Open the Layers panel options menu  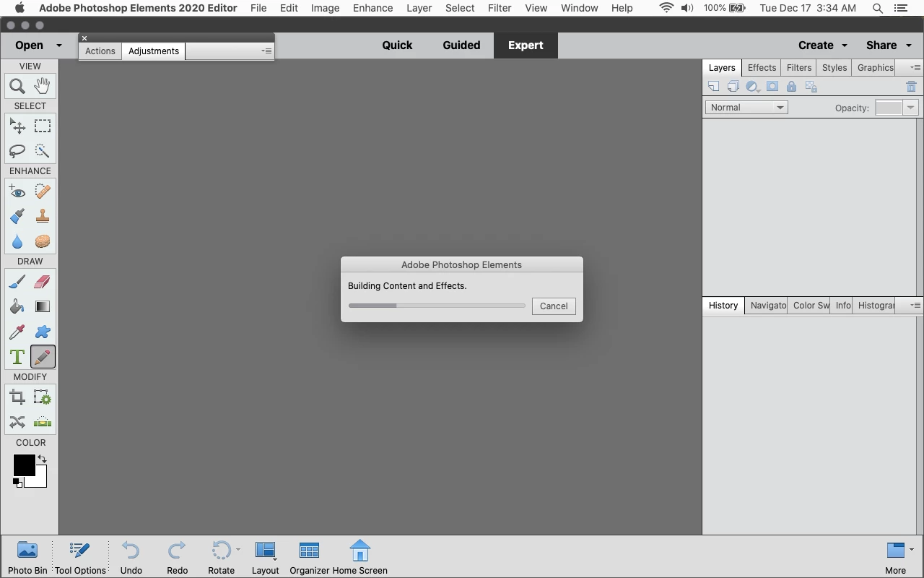[915, 68]
